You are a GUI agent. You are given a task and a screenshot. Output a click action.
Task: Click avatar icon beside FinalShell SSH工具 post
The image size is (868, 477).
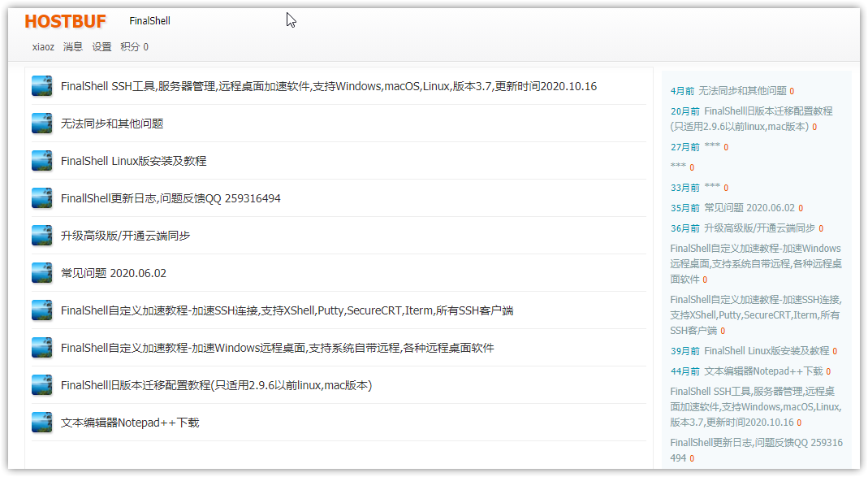42,86
